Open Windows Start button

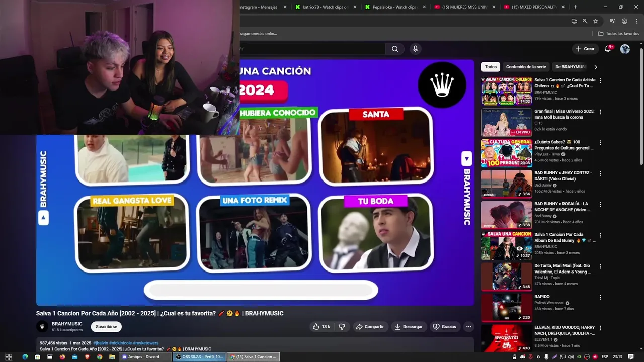pyautogui.click(x=9, y=357)
